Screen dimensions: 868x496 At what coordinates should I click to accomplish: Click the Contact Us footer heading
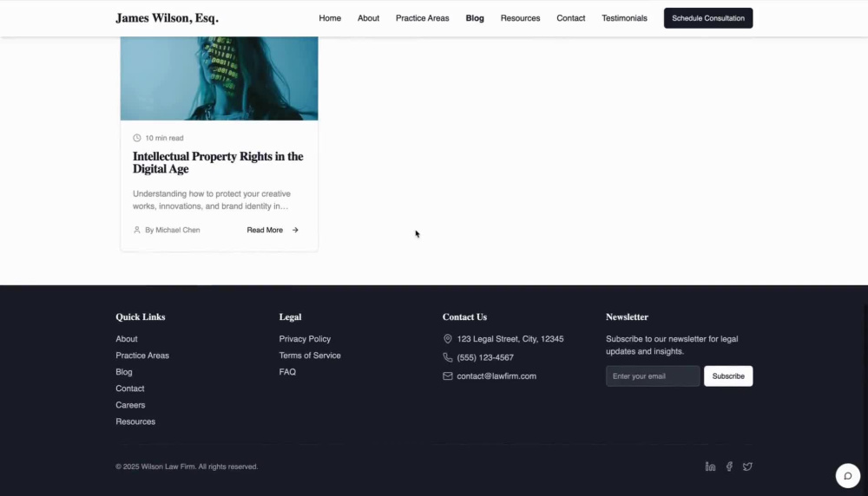(464, 317)
